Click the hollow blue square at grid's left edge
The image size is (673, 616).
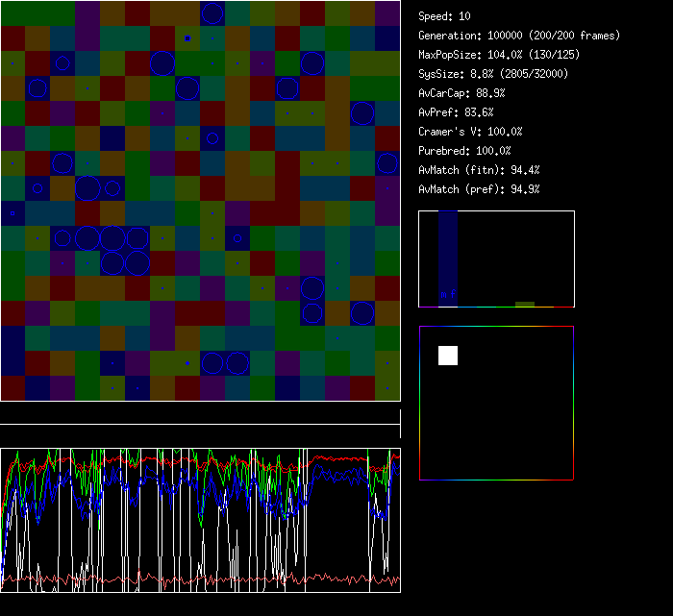(x=12, y=212)
